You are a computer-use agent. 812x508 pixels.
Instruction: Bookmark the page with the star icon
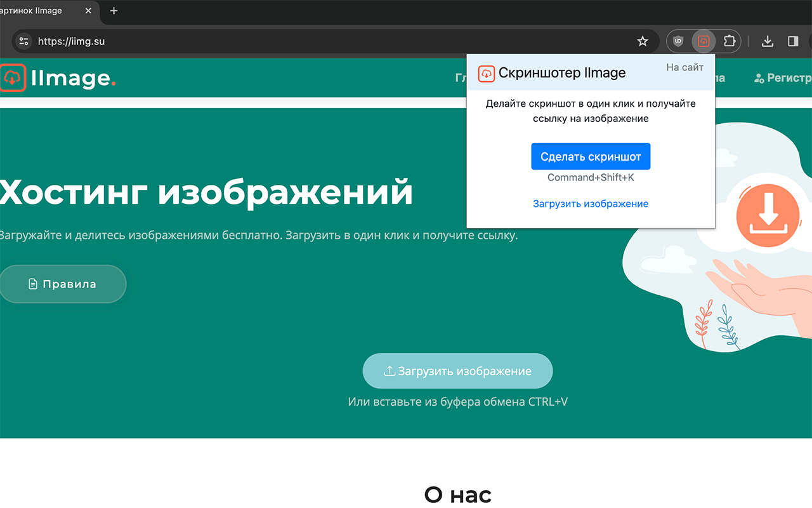[x=643, y=41]
